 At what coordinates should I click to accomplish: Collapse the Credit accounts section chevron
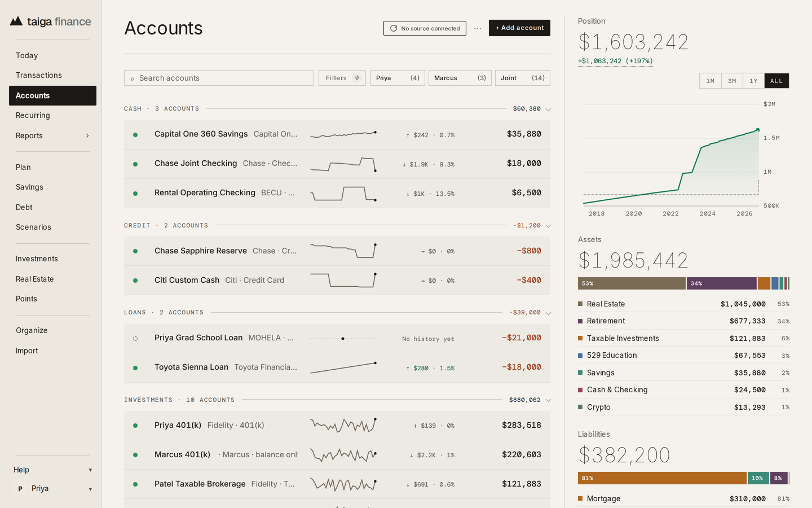click(548, 226)
